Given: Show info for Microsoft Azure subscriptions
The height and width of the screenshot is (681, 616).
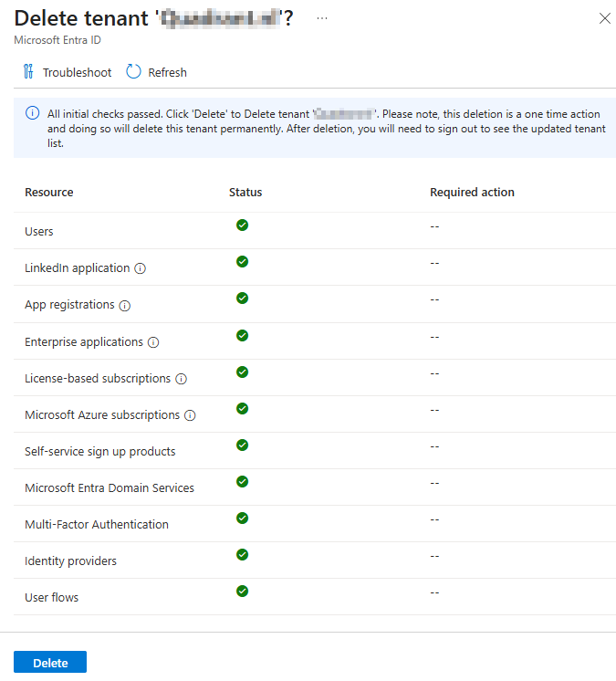Looking at the screenshot, I should (190, 415).
